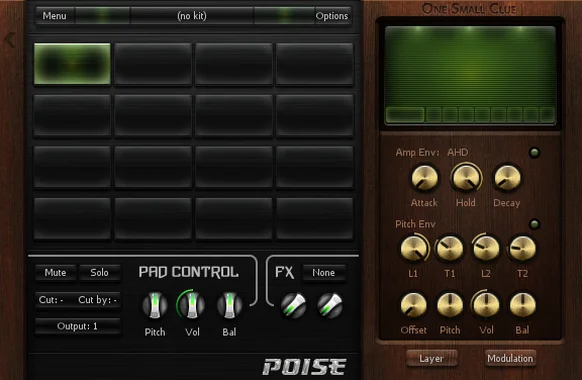Select the wide first layer slot
This screenshot has width=582, height=380.
[x=405, y=115]
